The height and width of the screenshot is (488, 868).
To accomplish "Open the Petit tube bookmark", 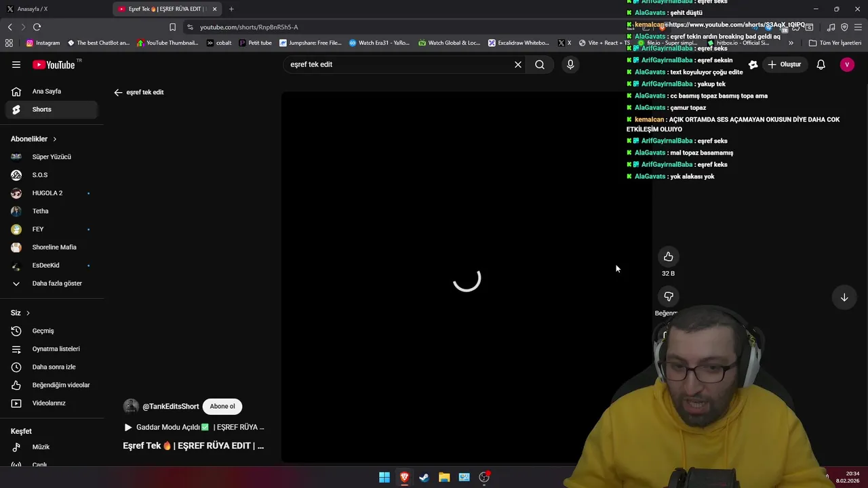I will click(255, 43).
